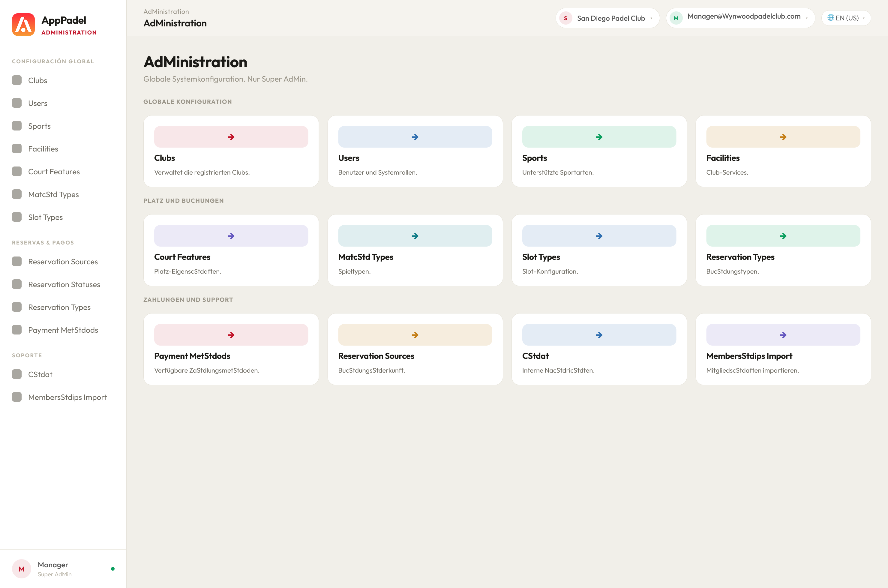888x588 pixels.
Task: Click the blue arrow on the Users card
Action: click(415, 137)
